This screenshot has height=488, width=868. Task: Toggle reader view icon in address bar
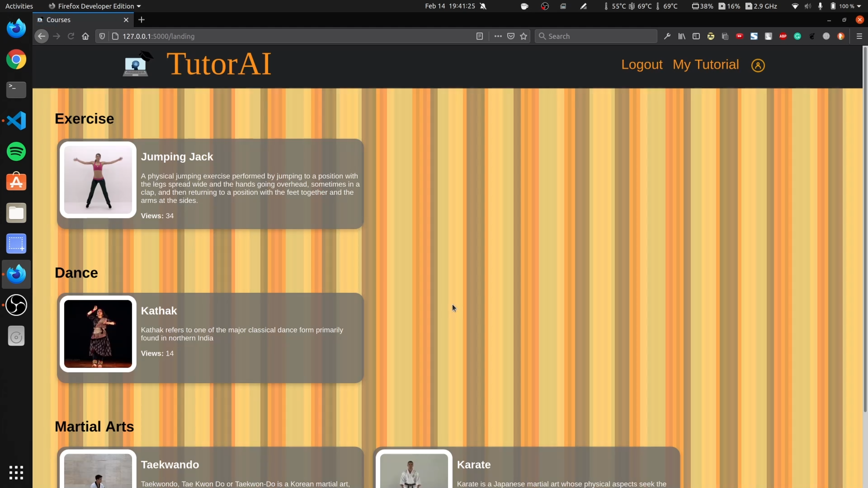click(479, 36)
